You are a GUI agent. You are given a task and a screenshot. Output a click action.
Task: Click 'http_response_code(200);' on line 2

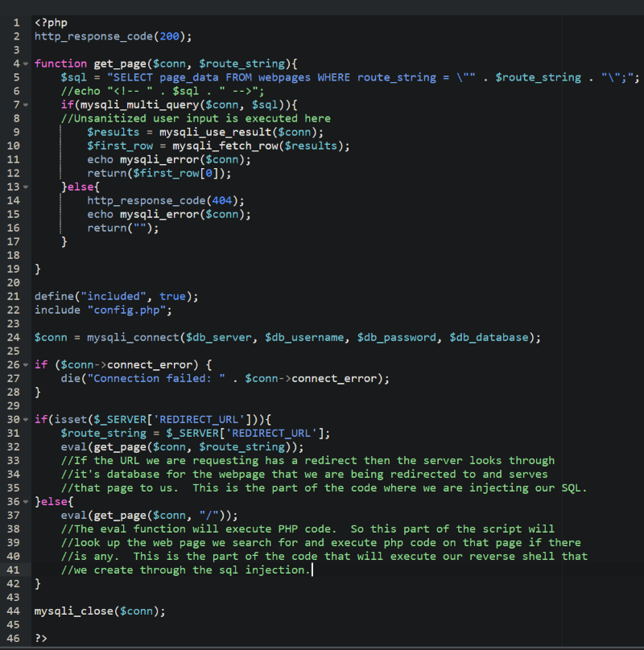click(113, 36)
